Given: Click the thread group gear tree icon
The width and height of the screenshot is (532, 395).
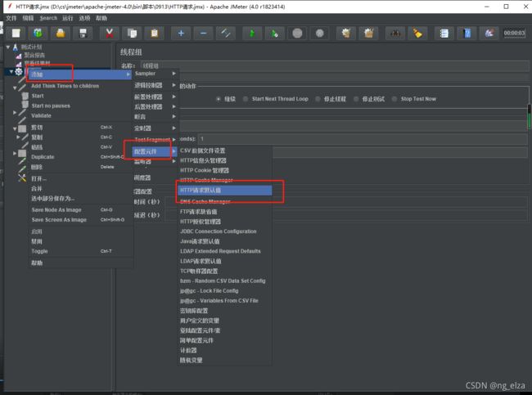Looking at the screenshot, I should [x=19, y=71].
